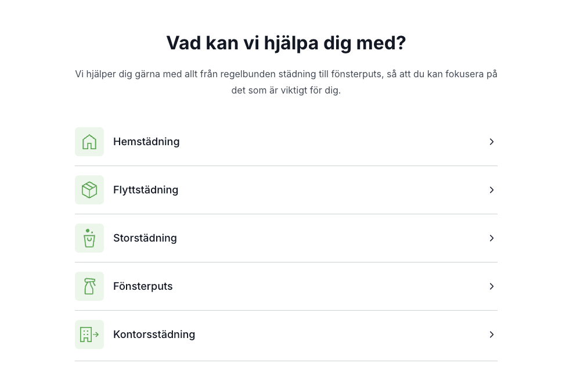573x392 pixels.
Task: Expand Kontorsstädning with the right arrow
Action: pos(492,335)
